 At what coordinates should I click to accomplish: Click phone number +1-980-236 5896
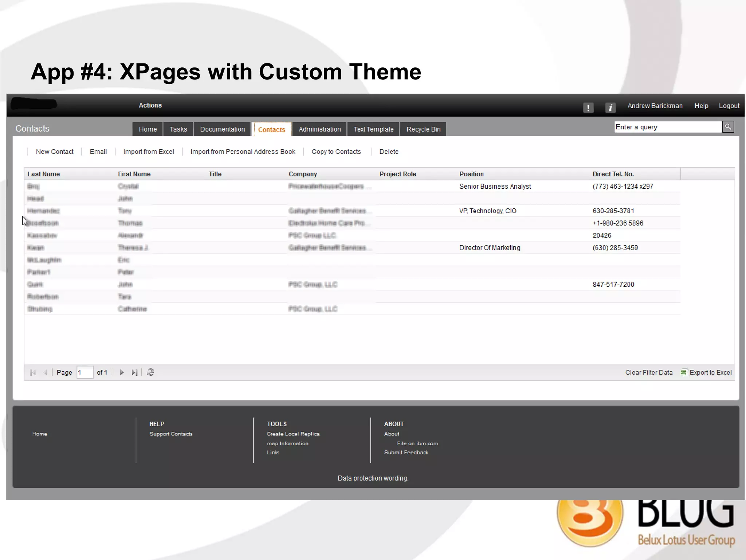coord(618,223)
